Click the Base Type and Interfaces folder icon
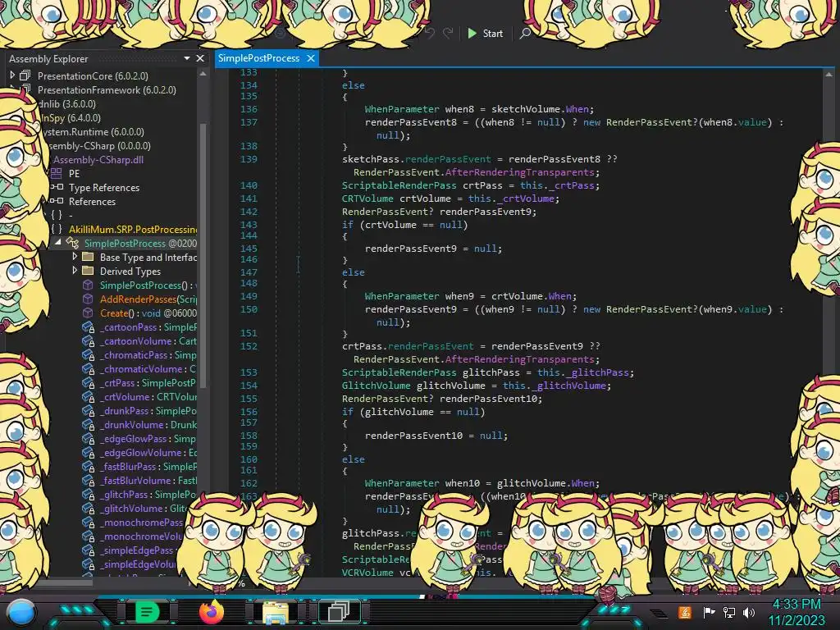This screenshot has width=840, height=630. click(x=88, y=257)
